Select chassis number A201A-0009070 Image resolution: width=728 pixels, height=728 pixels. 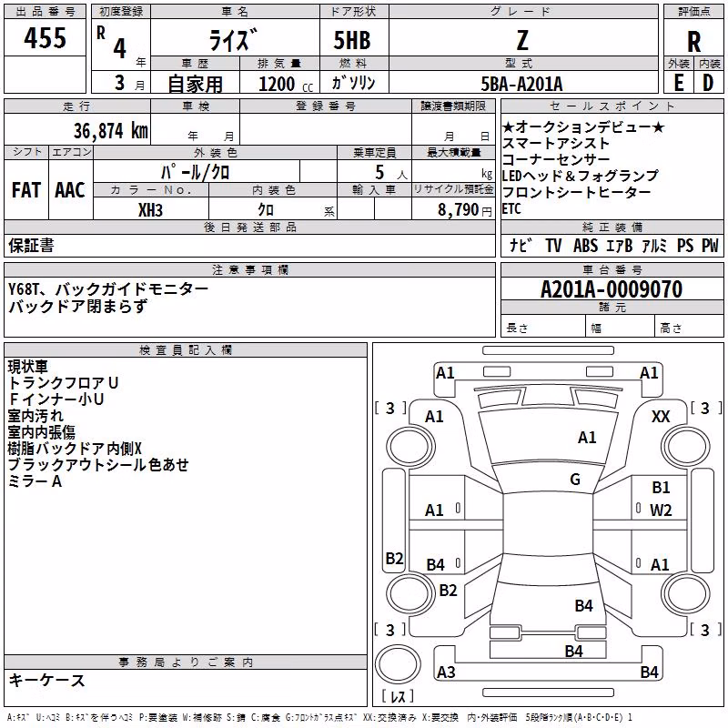pyautogui.click(x=612, y=289)
